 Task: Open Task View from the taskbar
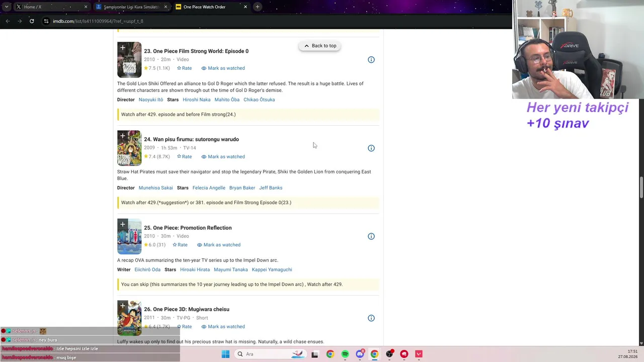315,354
